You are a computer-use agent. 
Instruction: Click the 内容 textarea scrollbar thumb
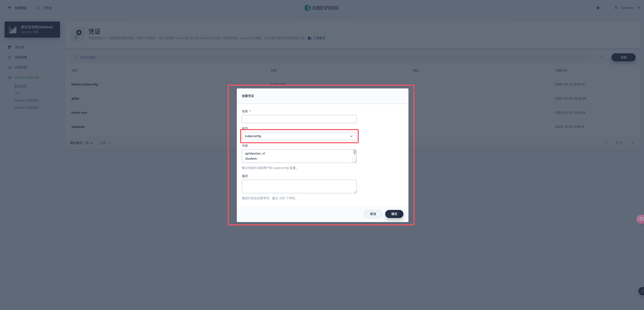[x=355, y=152]
